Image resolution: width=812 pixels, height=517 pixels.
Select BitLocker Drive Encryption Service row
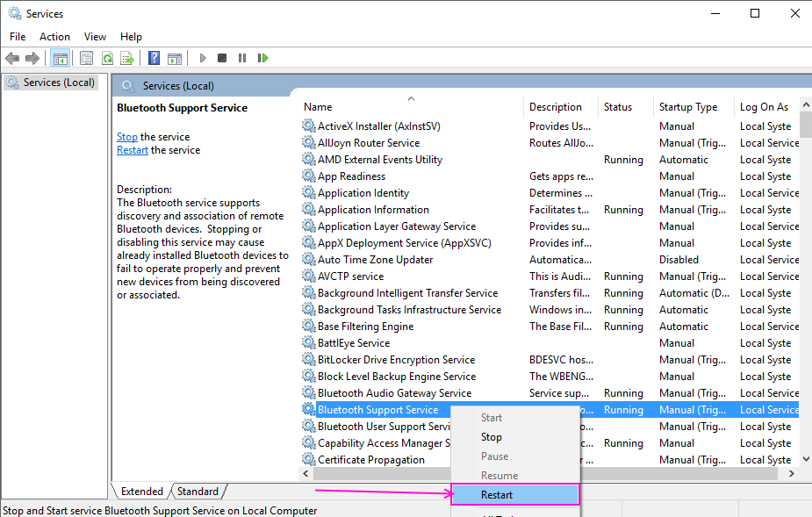coord(550,360)
